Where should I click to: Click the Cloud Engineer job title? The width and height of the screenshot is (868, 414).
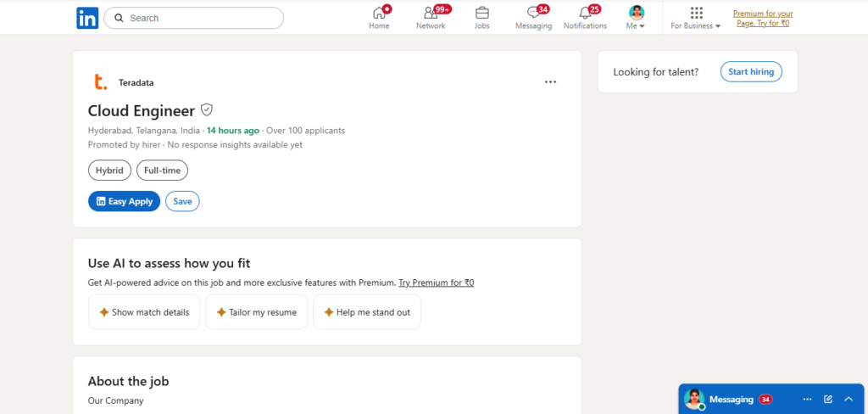pyautogui.click(x=142, y=111)
